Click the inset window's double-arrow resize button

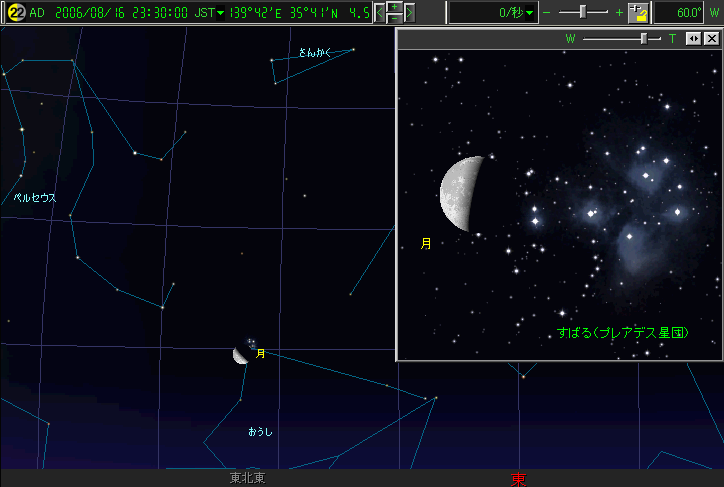[x=694, y=39]
